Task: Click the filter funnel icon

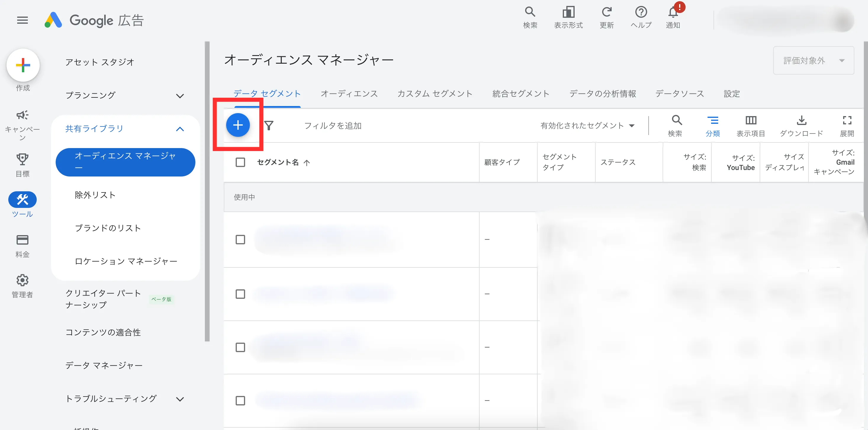Action: 269,125
